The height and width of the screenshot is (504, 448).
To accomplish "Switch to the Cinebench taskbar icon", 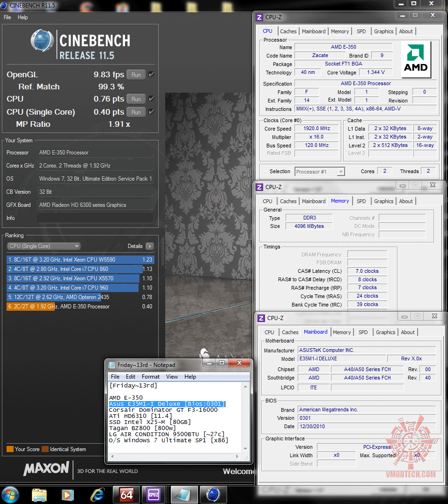I will 213,495.
